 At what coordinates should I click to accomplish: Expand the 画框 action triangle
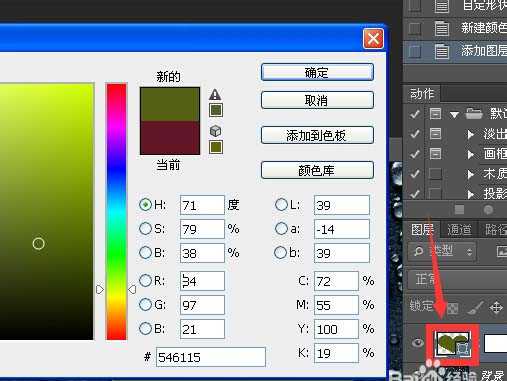pos(470,154)
